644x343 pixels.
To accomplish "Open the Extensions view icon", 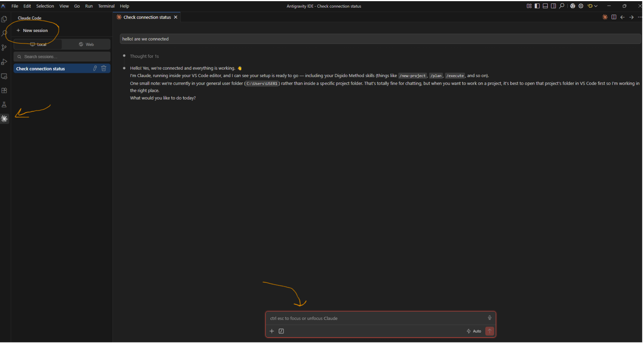I will coord(4,91).
